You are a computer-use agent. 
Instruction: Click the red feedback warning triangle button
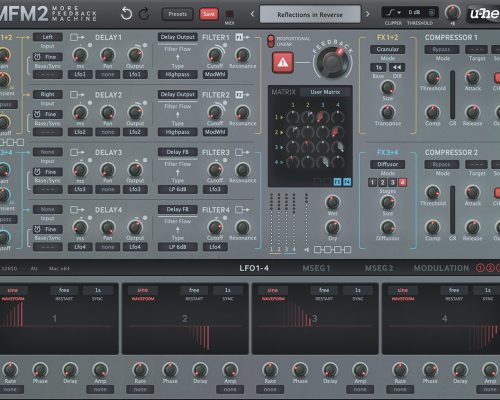coord(283,62)
